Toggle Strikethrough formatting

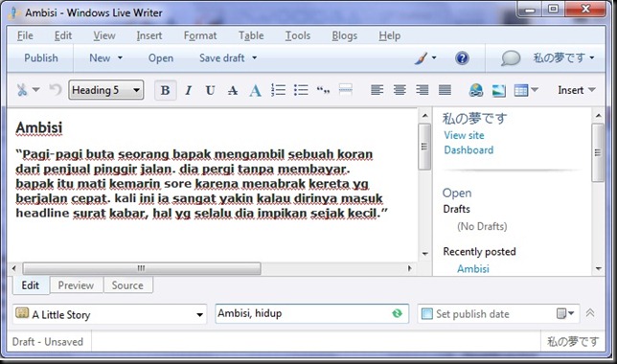pos(233,90)
